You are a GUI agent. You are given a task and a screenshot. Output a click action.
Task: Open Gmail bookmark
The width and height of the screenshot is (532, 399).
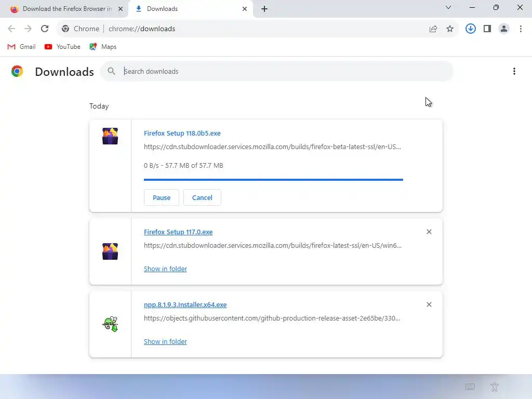(x=21, y=47)
